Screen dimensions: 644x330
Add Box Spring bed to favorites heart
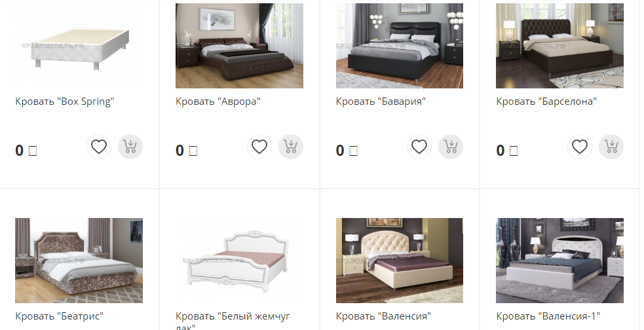[x=99, y=147]
